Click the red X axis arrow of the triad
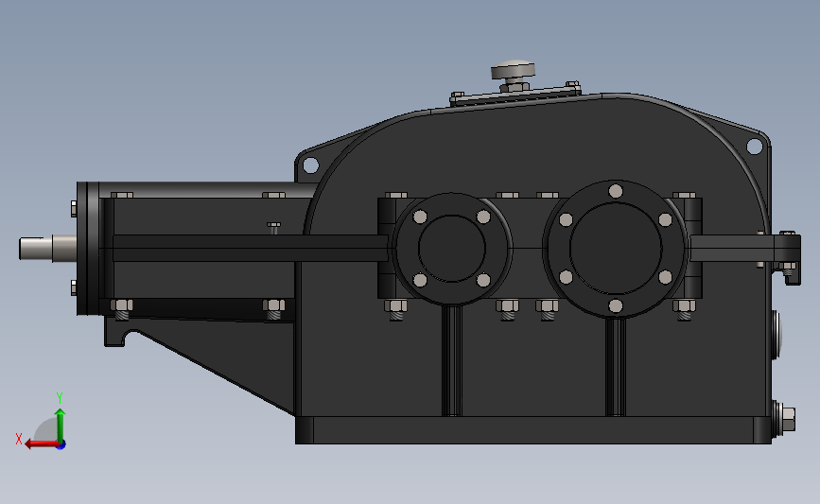Screen dimensions: 820x504 coord(42,444)
